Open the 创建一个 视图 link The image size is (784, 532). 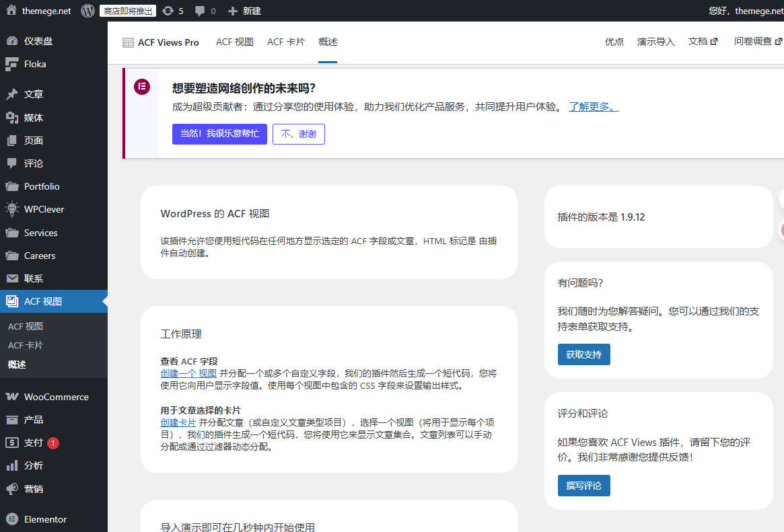coord(188,373)
